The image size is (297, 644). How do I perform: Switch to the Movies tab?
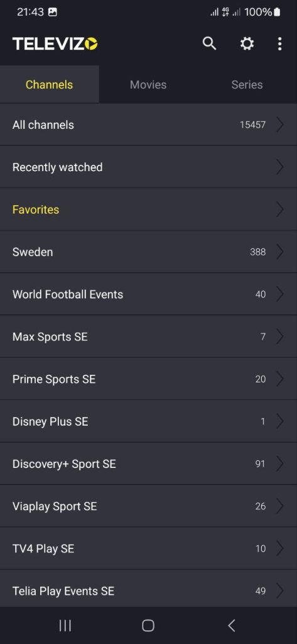[x=148, y=85]
